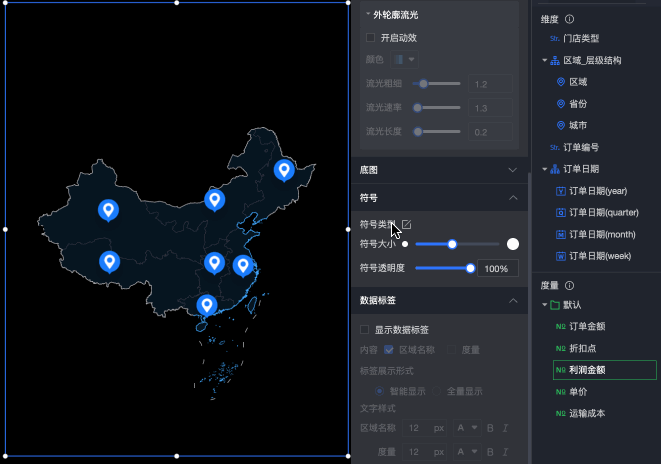This screenshot has width=661, height=464.
Task: Select the 单价 measure field
Action: coord(578,392)
